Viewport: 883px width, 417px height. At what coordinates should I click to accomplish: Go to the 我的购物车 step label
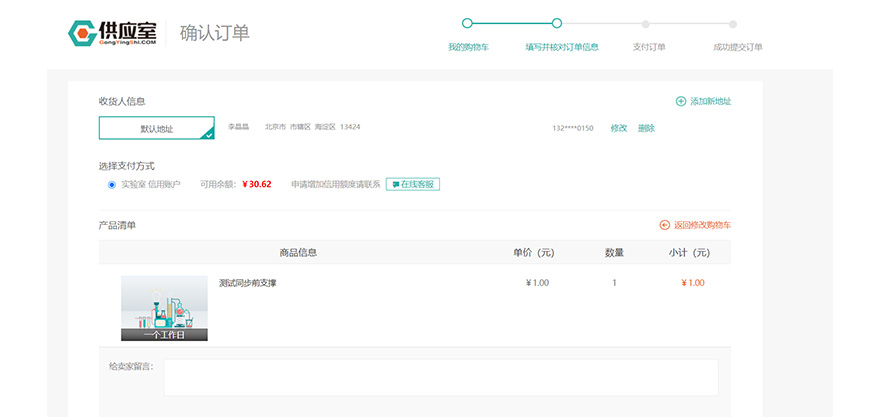point(468,47)
